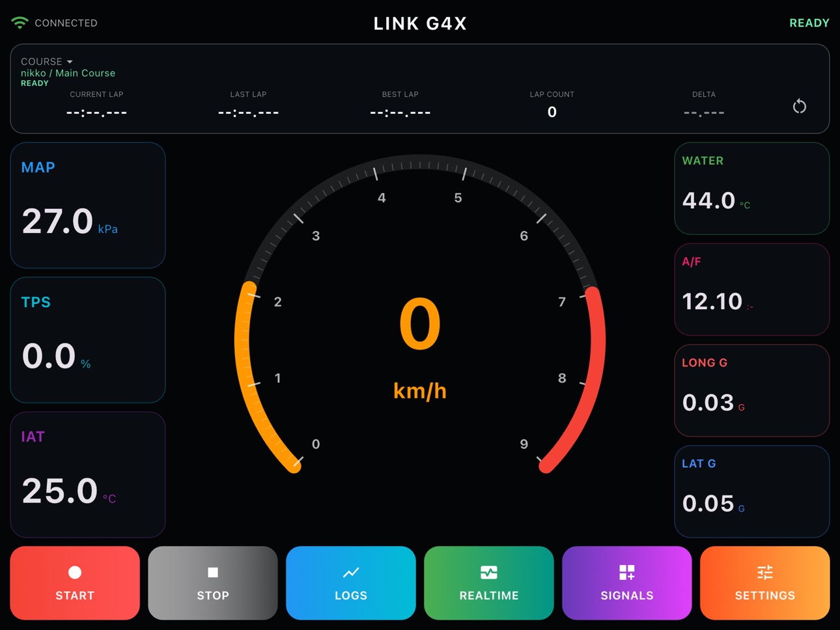Open the COURSE dropdown selector
This screenshot has height=630, width=840.
pyautogui.click(x=47, y=61)
